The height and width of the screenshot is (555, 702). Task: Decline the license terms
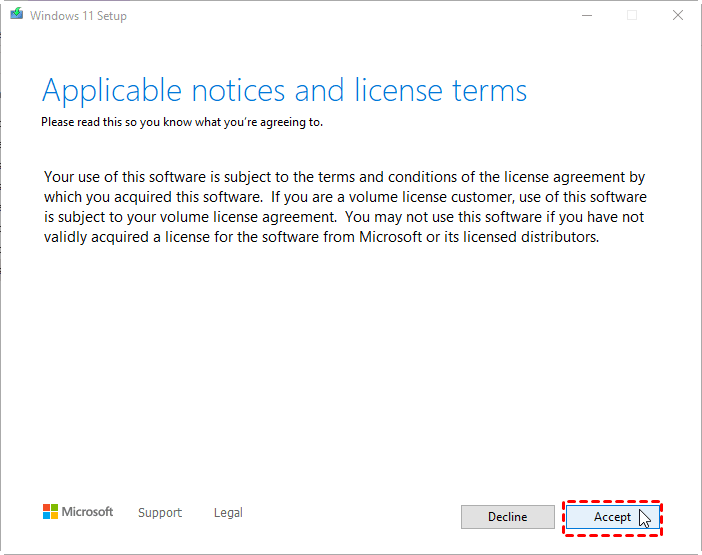pos(507,517)
